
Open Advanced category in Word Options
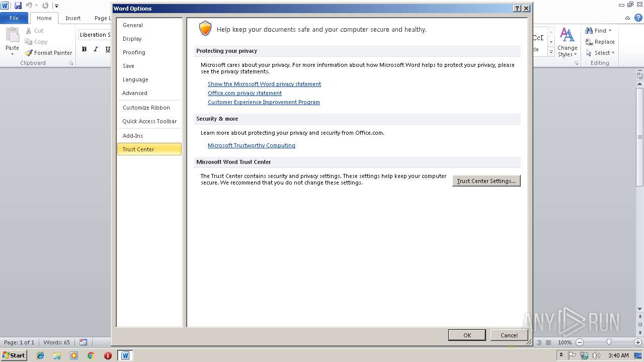149,93
